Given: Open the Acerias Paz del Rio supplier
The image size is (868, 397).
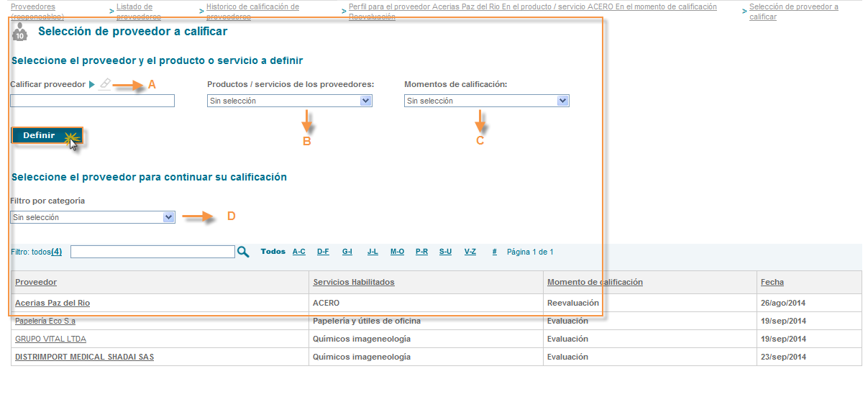Looking at the screenshot, I should pyautogui.click(x=52, y=304).
